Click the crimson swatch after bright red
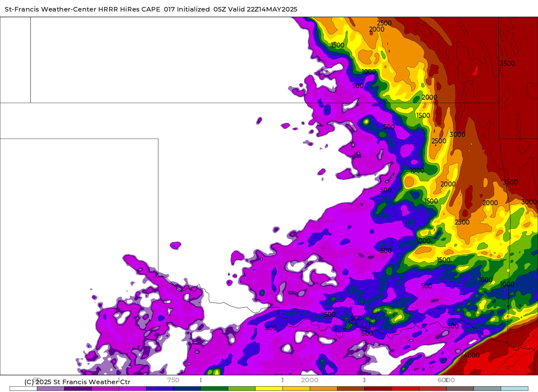The image size is (538, 392). [433, 389]
